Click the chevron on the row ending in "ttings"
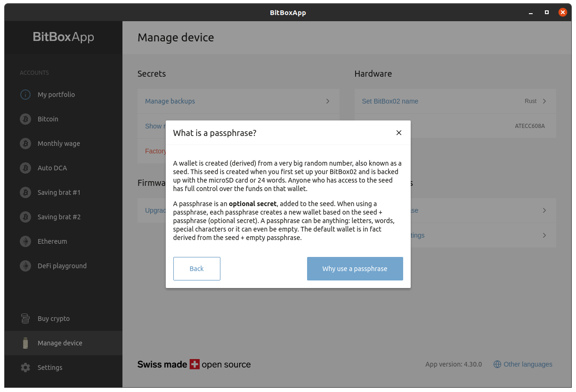The height and width of the screenshot is (392, 576). (x=544, y=235)
